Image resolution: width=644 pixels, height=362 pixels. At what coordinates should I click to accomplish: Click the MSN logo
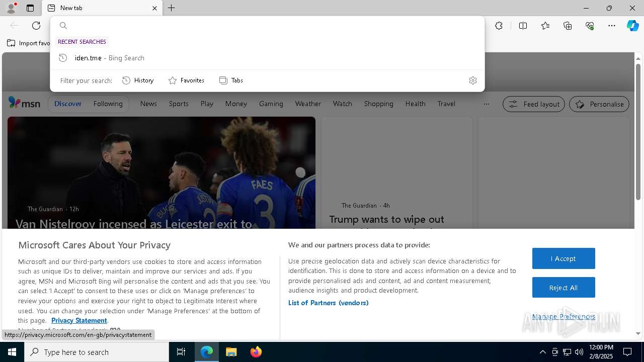coord(24,103)
